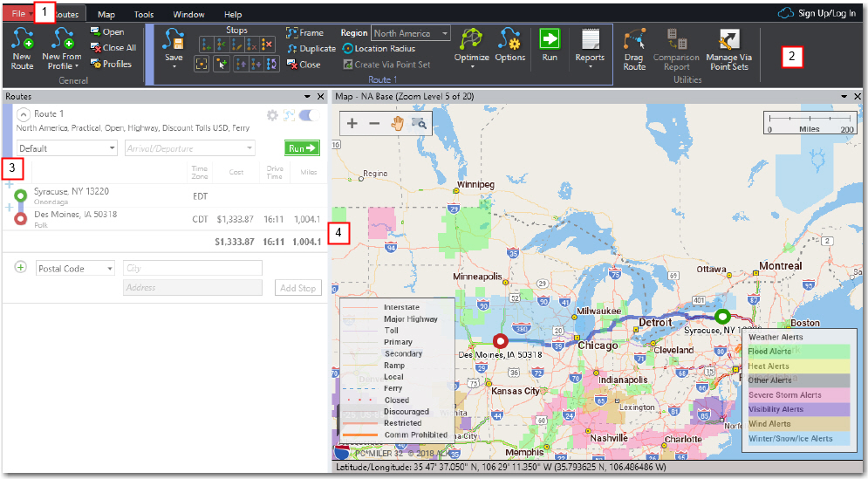868x479 pixels.
Task: Open Route 1 settings gear
Action: point(272,115)
